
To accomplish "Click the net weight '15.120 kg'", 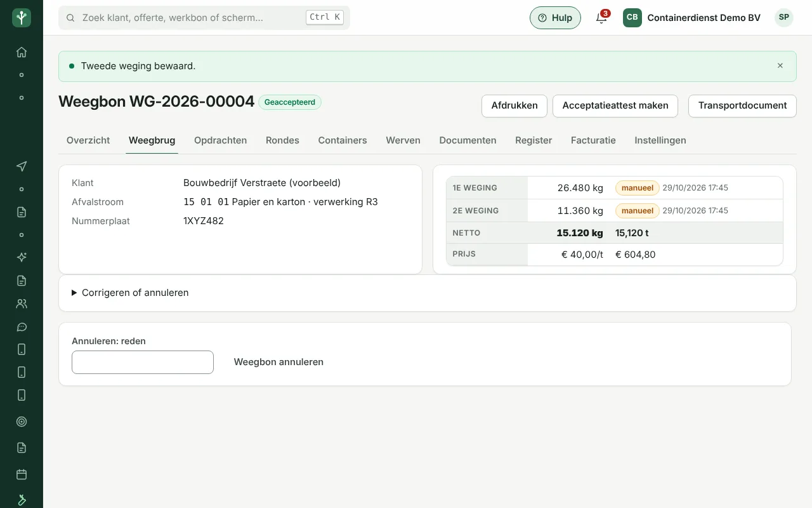I will click(580, 233).
